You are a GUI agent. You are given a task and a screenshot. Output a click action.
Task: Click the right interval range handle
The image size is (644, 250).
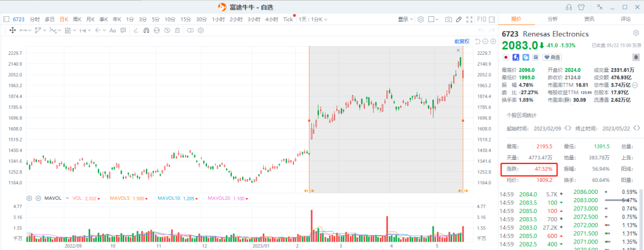463,121
